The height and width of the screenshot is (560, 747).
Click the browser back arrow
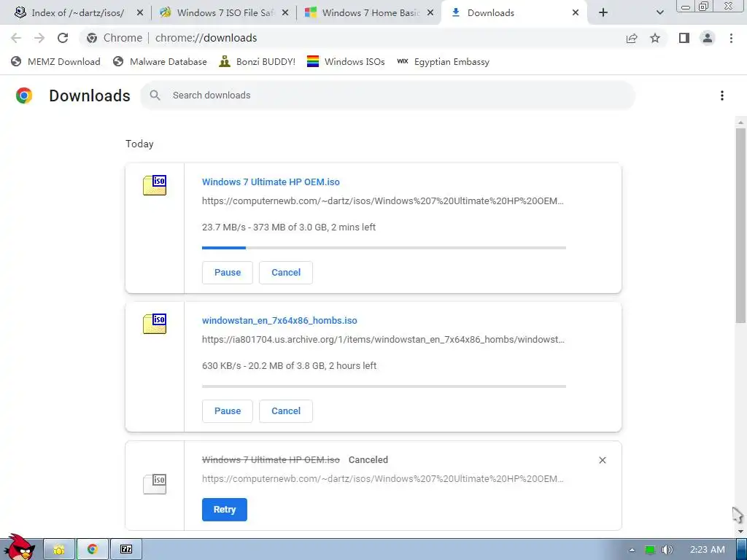(x=16, y=38)
